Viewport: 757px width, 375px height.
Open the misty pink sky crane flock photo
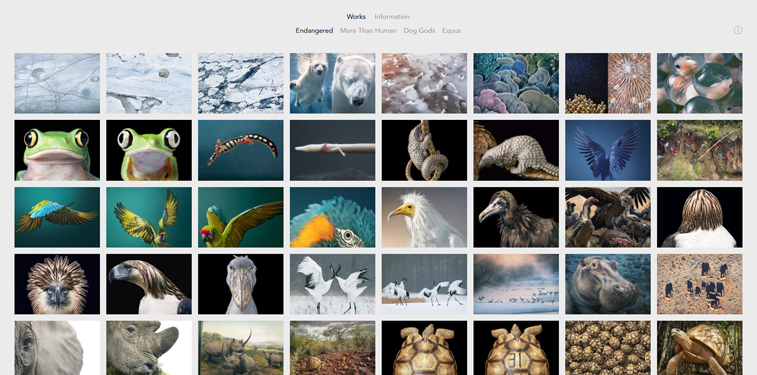516,284
